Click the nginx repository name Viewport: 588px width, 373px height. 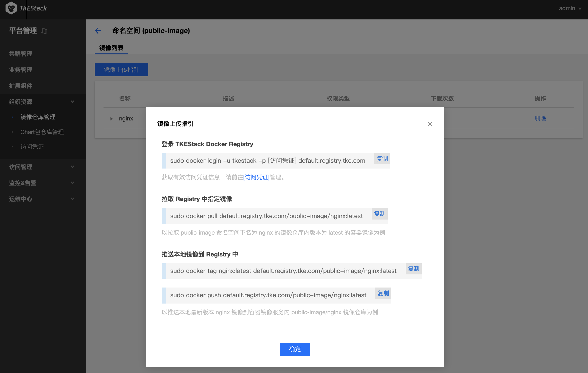tap(126, 119)
